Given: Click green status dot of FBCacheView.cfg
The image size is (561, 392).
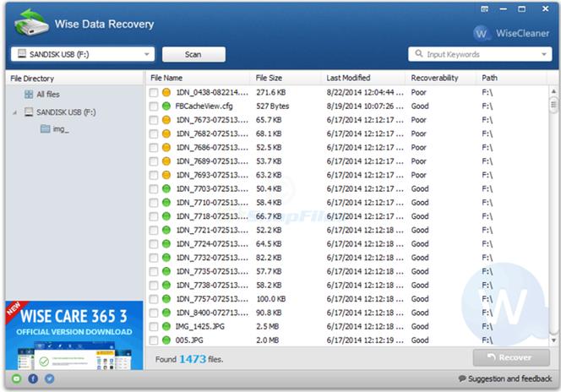Looking at the screenshot, I should (x=166, y=106).
